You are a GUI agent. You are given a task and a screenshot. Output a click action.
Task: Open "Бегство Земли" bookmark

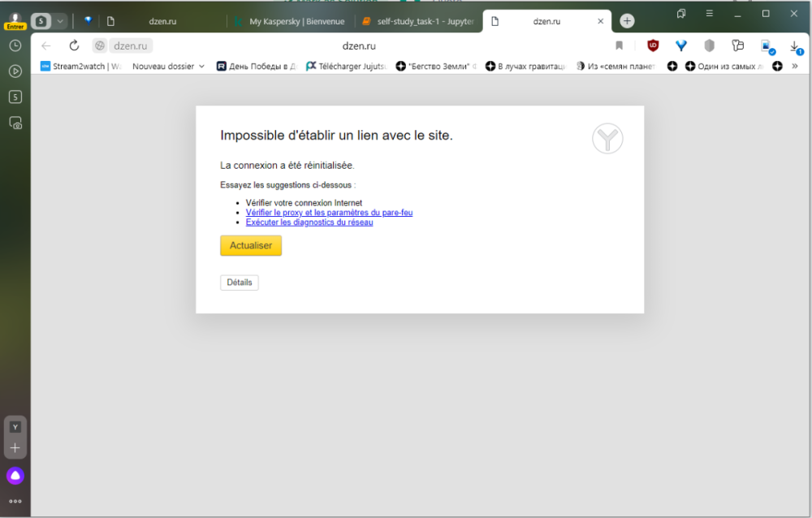coord(436,67)
